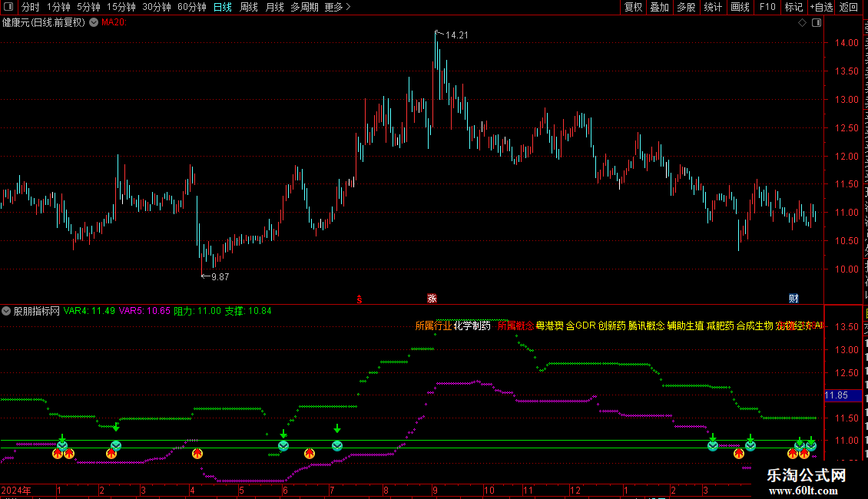Click the 粤港澳 concept label
This screenshot has width=868, height=499.
pos(550,326)
